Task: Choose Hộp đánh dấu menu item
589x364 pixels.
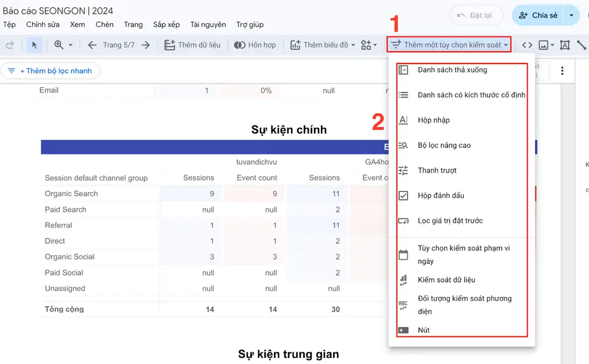Action: coord(462,196)
